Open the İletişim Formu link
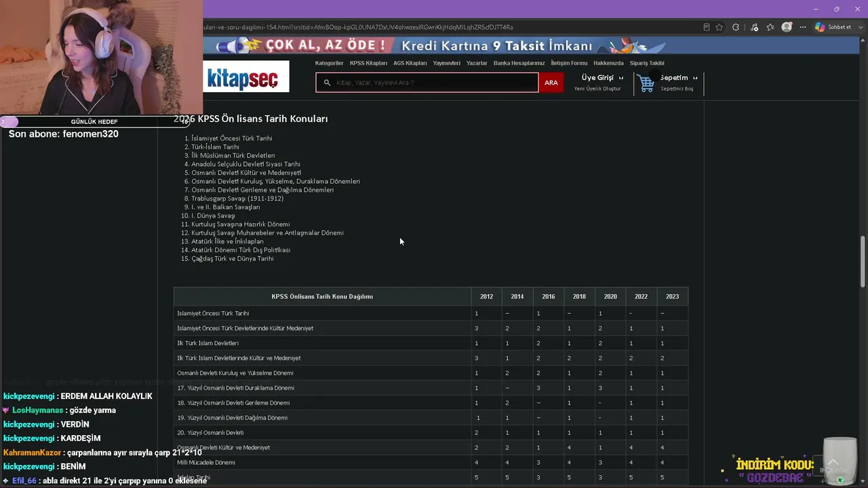This screenshot has height=488, width=868. 569,63
